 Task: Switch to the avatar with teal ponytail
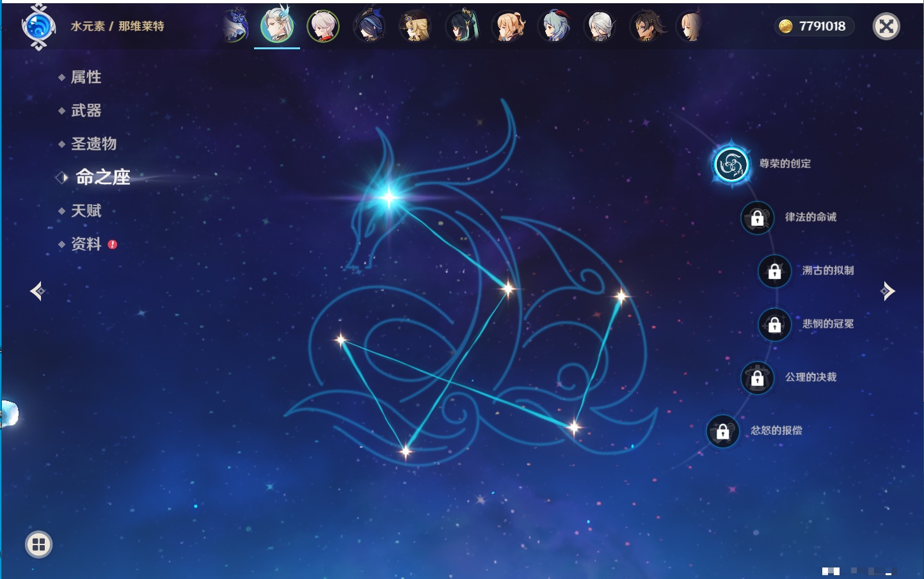click(x=461, y=26)
